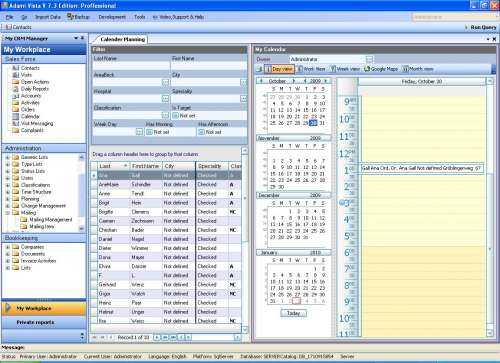Expand the Change Management node
The width and height of the screenshot is (500, 363).
[7, 206]
